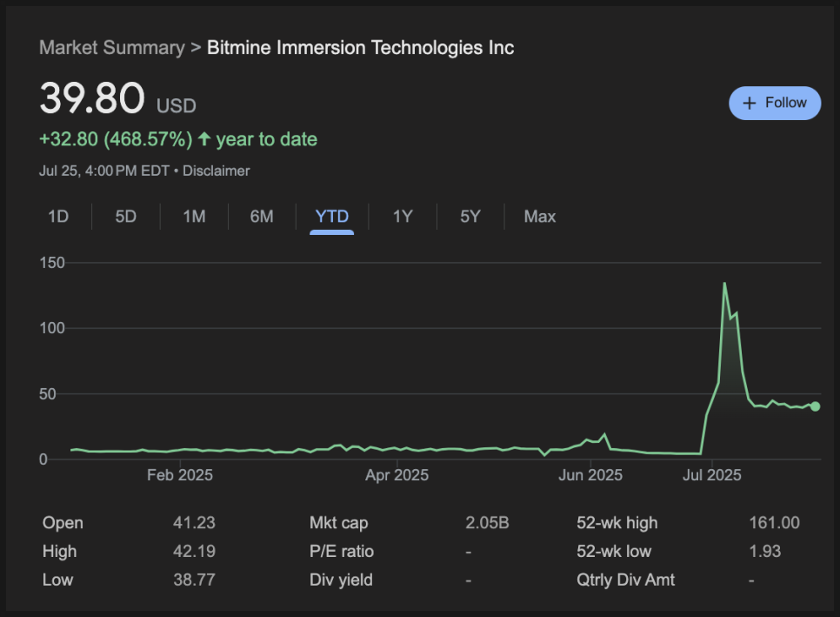840x617 pixels.
Task: Switch chart to the 1D range
Action: tap(58, 217)
